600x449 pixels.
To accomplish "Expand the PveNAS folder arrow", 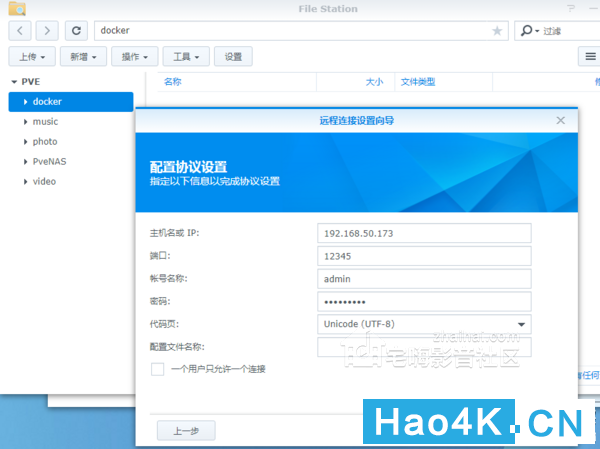I will pos(25,162).
